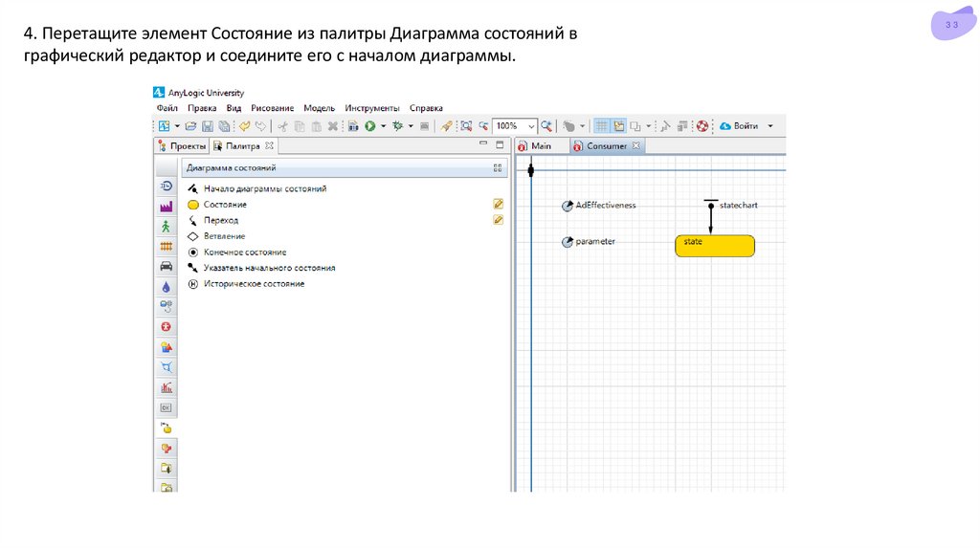Screen dimensions: 980x549
Task: Open the Analysis palette with chart icon
Action: tap(167, 387)
